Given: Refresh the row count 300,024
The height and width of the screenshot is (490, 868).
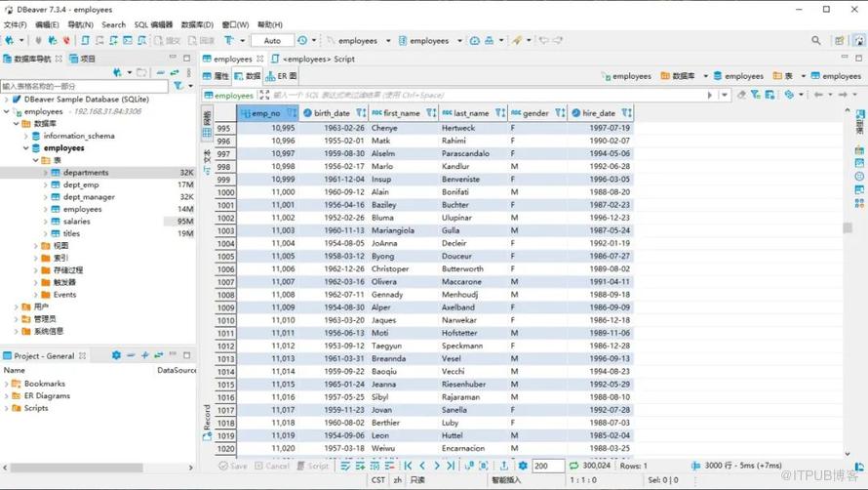Looking at the screenshot, I should tap(574, 466).
